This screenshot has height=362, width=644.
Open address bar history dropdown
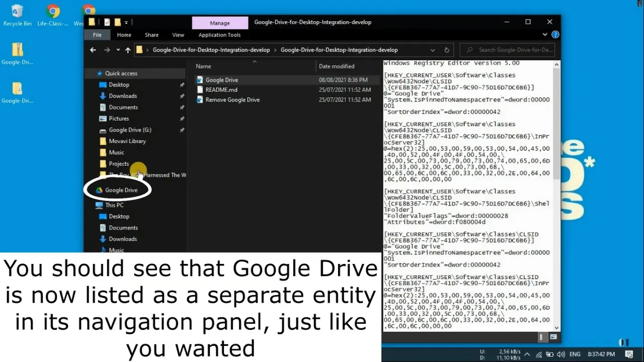[x=433, y=50]
